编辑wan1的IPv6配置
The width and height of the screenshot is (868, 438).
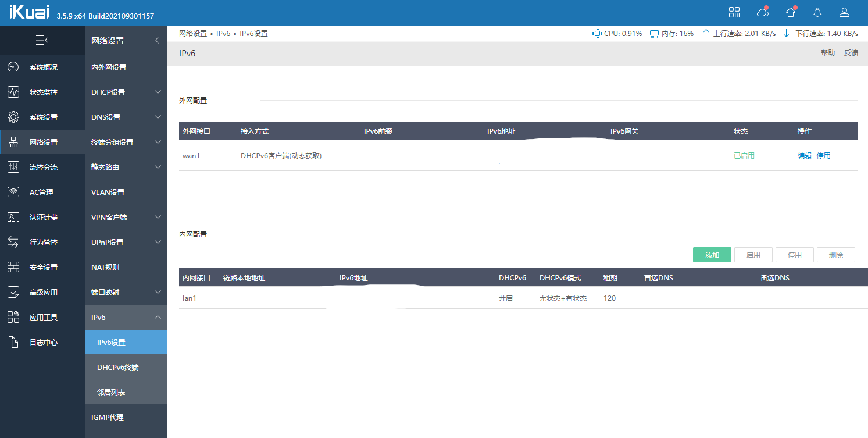point(805,155)
